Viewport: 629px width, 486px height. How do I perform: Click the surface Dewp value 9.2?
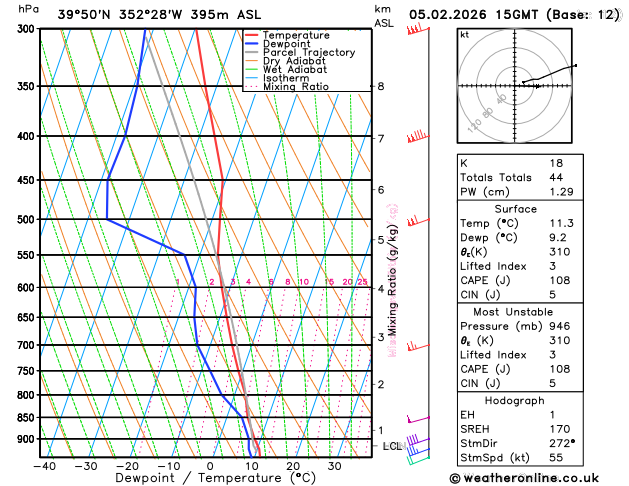coord(558,238)
